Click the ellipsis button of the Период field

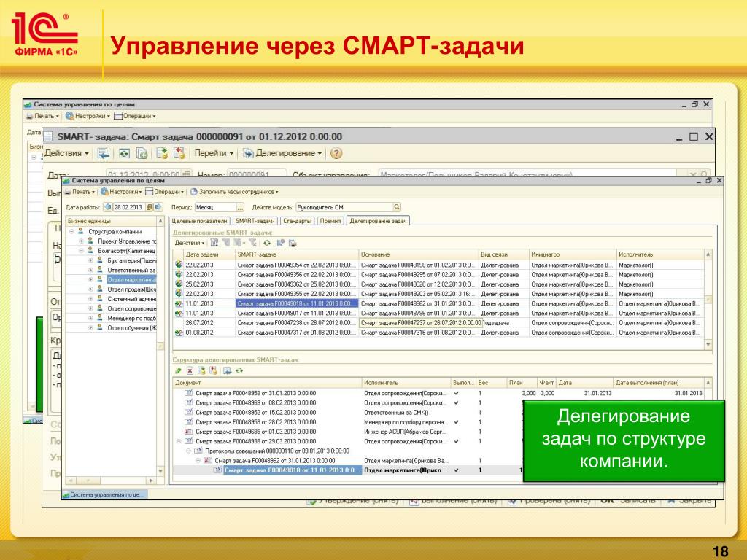point(240,207)
